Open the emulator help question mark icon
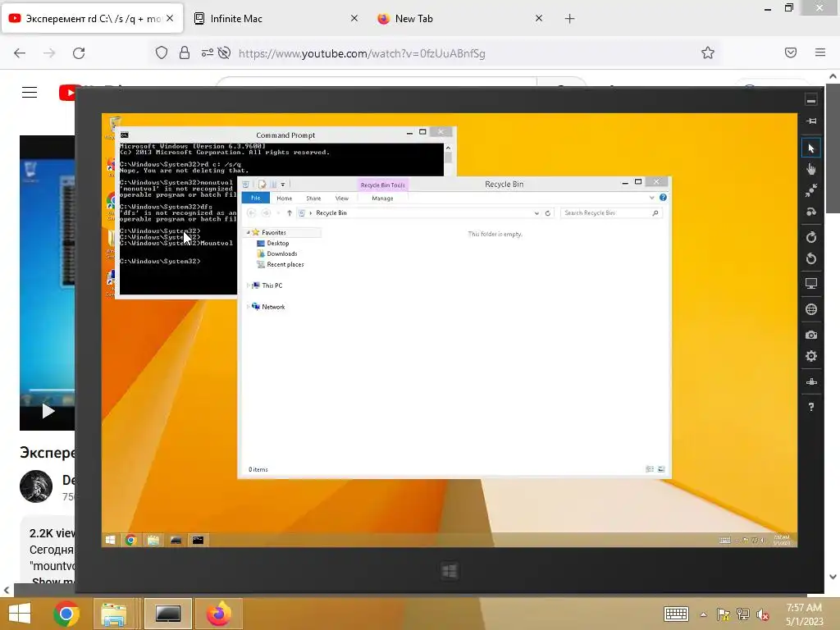The height and width of the screenshot is (630, 840). pos(811,407)
